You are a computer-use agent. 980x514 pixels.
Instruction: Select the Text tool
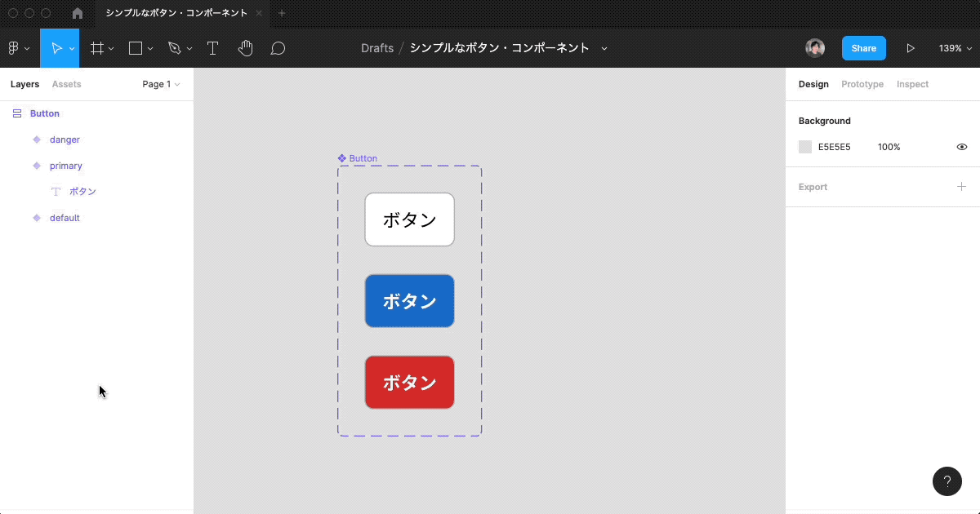click(212, 48)
